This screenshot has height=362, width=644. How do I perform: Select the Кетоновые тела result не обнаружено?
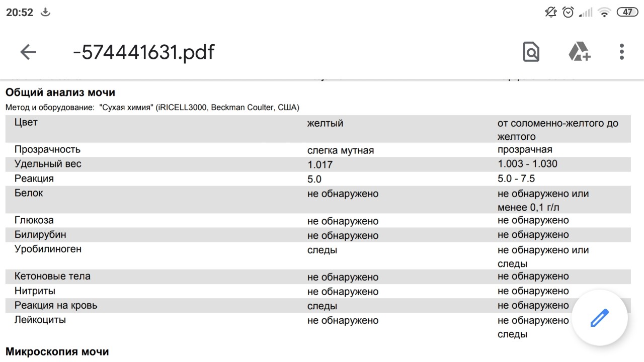(x=343, y=278)
